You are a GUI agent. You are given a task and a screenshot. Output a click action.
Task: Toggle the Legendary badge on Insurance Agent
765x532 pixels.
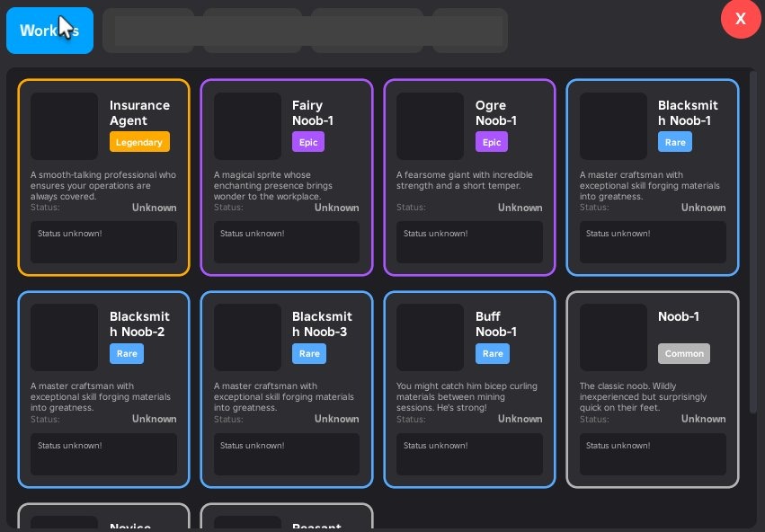point(139,142)
